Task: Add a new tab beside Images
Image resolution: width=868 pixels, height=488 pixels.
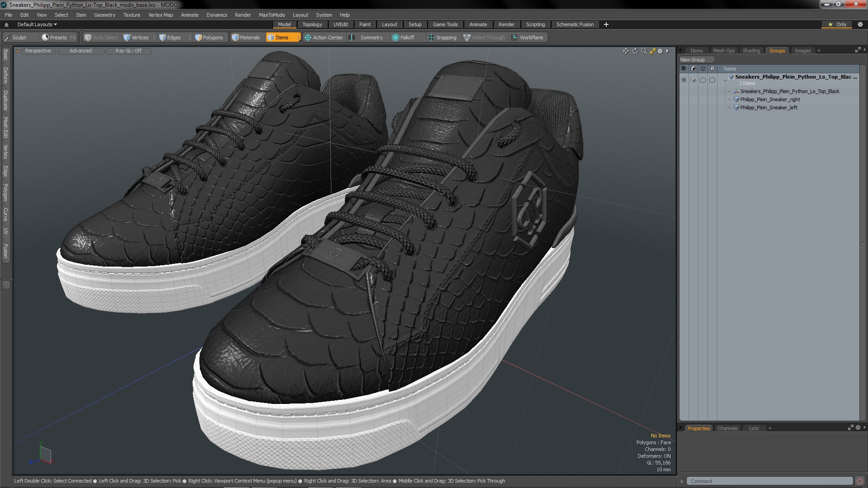Action: click(x=819, y=51)
